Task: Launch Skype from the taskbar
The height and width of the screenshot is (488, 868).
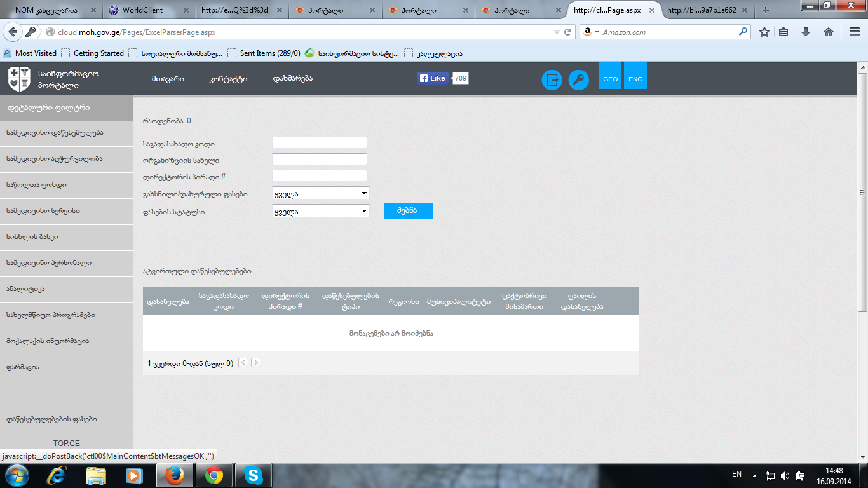Action: (254, 475)
